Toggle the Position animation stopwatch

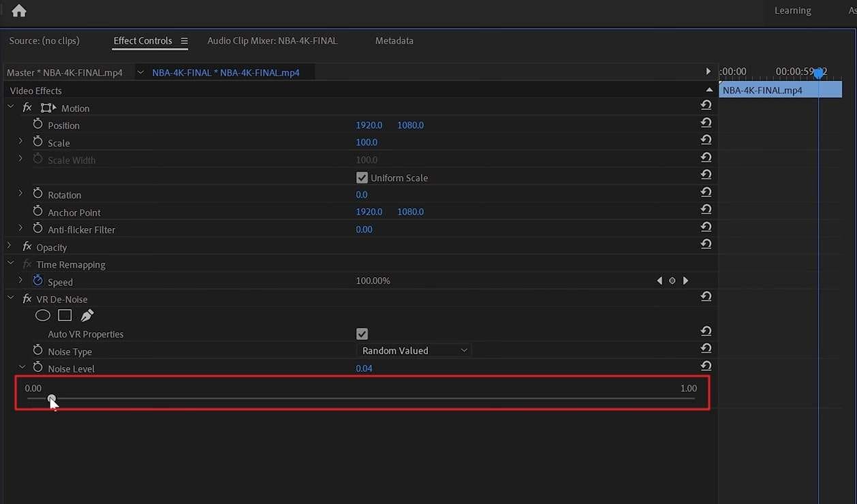37,125
